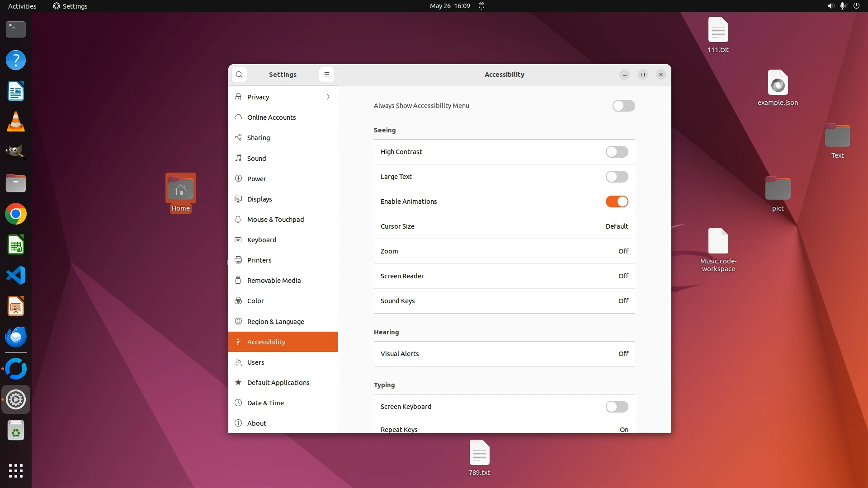Expand the Privacy submenu chevron

click(x=328, y=97)
